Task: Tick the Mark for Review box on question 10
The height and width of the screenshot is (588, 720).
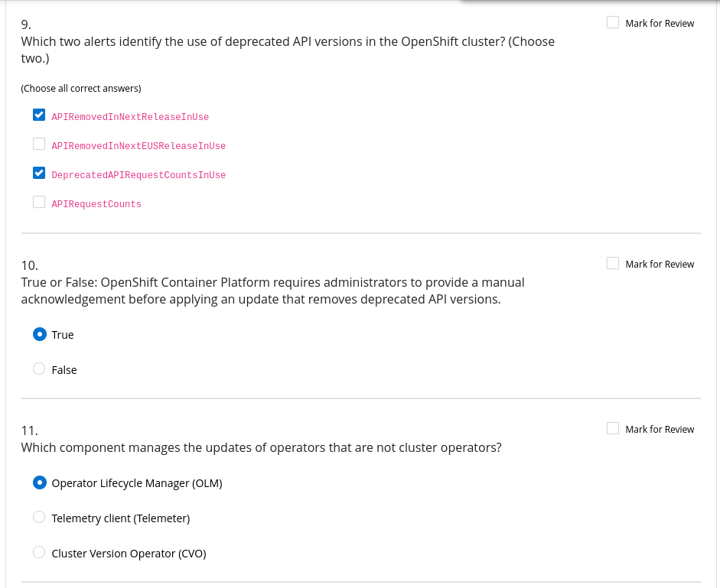Action: (x=613, y=264)
